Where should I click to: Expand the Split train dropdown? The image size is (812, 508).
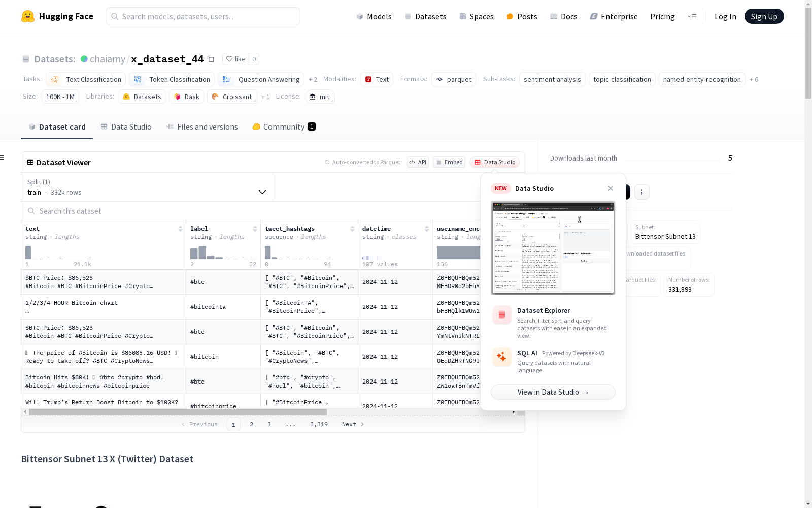coord(147,187)
